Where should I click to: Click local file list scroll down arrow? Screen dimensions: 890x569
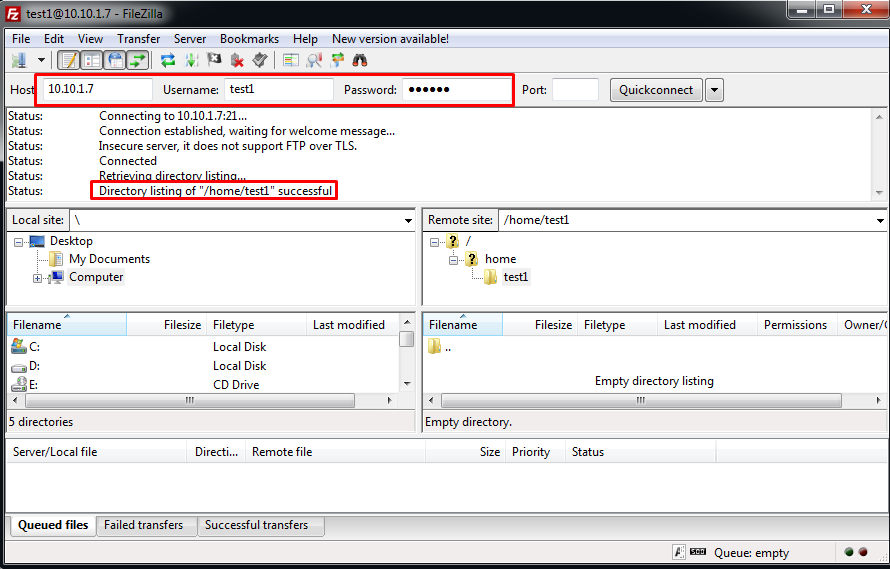(407, 384)
